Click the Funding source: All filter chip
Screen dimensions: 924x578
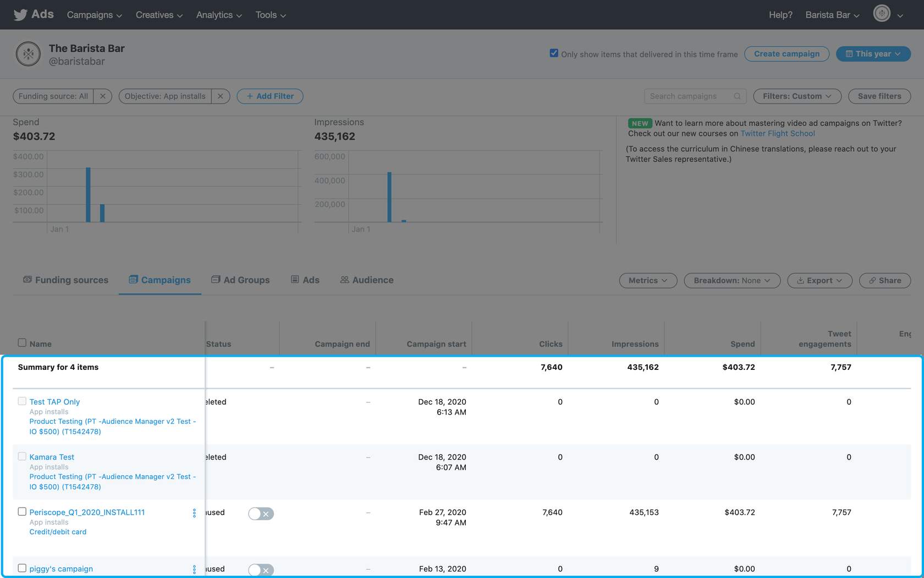click(x=53, y=96)
